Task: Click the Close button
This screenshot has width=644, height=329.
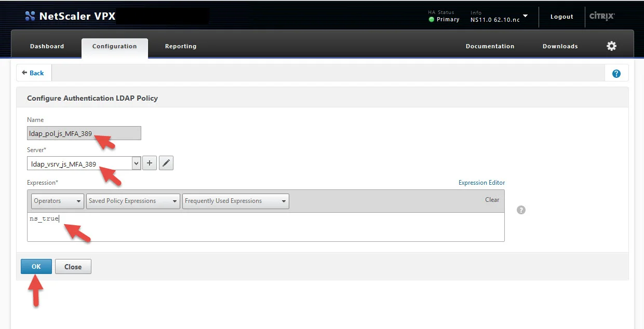Action: [x=73, y=267]
